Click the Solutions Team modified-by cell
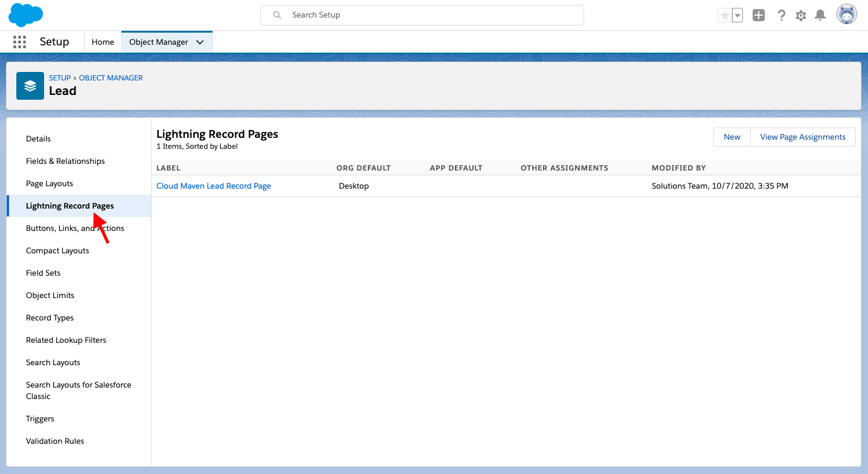This screenshot has height=474, width=868. point(720,186)
